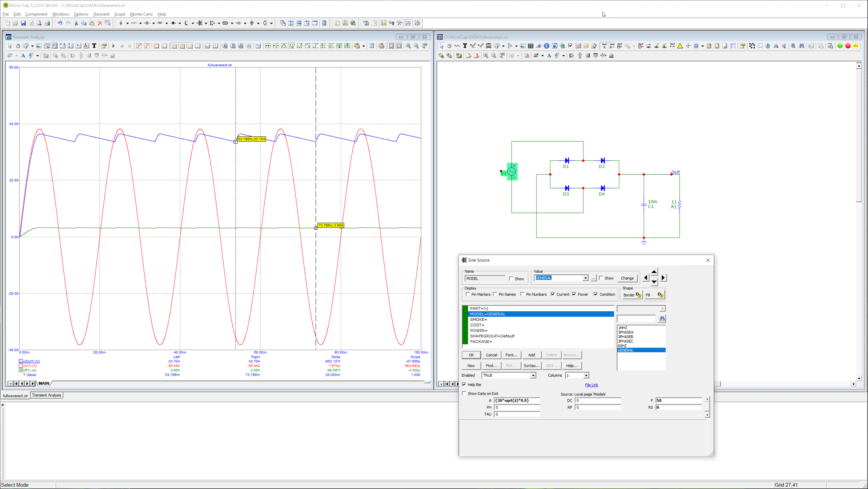Open the Monte Carlo menu
The height and width of the screenshot is (489, 868).
point(141,14)
